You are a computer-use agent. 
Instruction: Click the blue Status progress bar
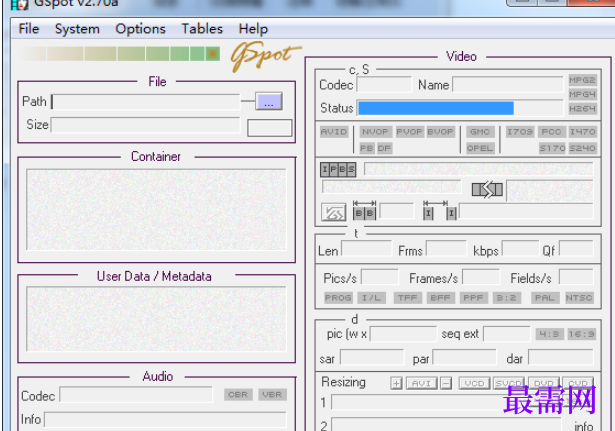436,108
